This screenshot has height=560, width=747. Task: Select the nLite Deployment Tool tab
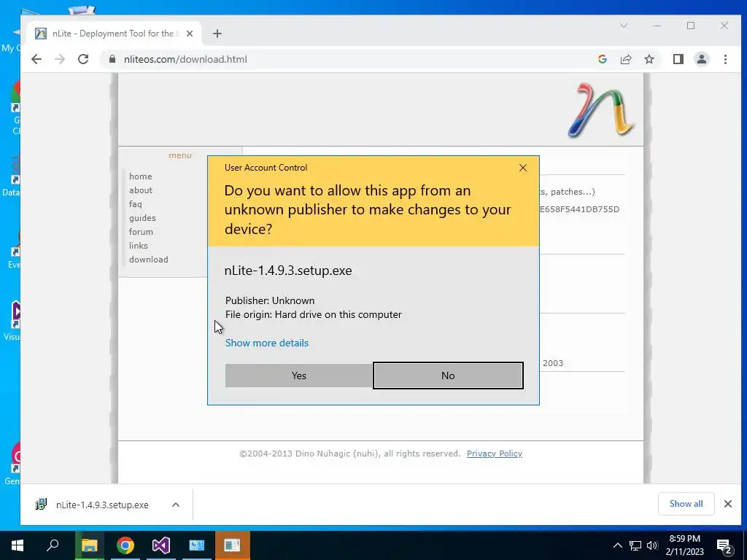pyautogui.click(x=115, y=34)
